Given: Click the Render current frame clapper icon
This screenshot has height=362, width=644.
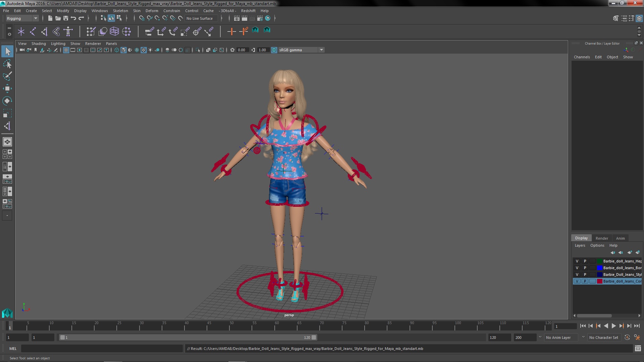Looking at the screenshot, I should (245, 18).
